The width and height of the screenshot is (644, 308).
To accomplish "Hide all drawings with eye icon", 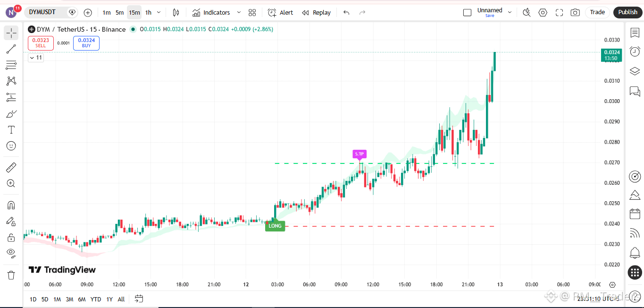I will coord(11,253).
